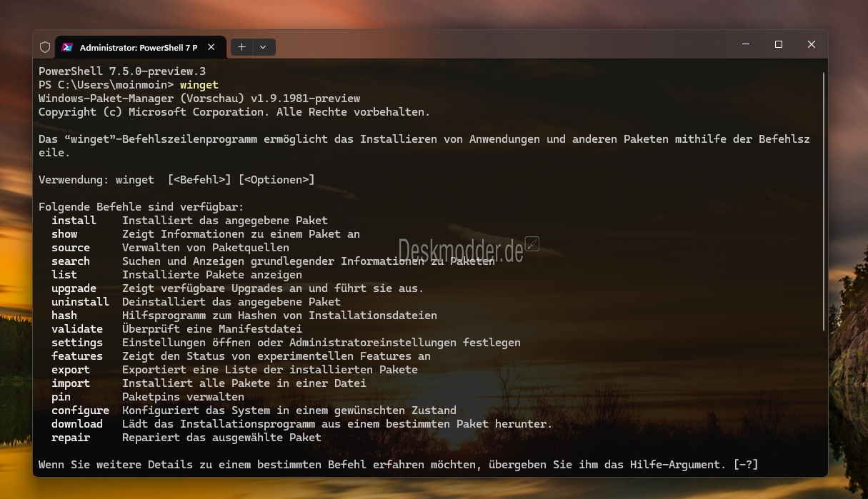Click the 'Folgende Befehle sind verfügbar:' heading

tap(141, 207)
